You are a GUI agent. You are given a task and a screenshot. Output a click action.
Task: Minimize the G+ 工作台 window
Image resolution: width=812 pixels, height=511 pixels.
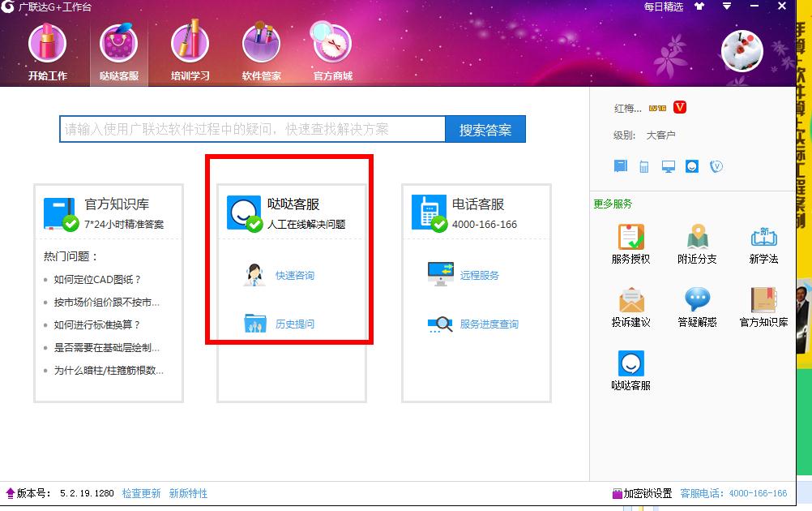754,6
